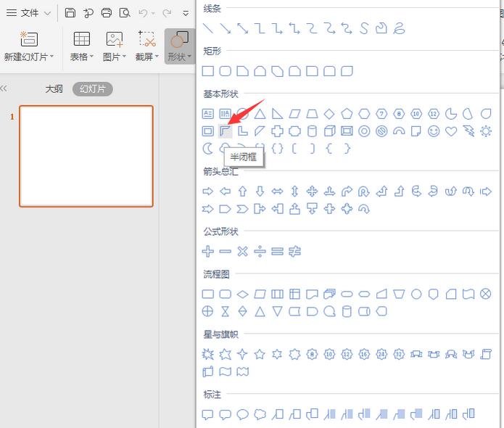Select the flowchart summing junction shape

coord(486,294)
